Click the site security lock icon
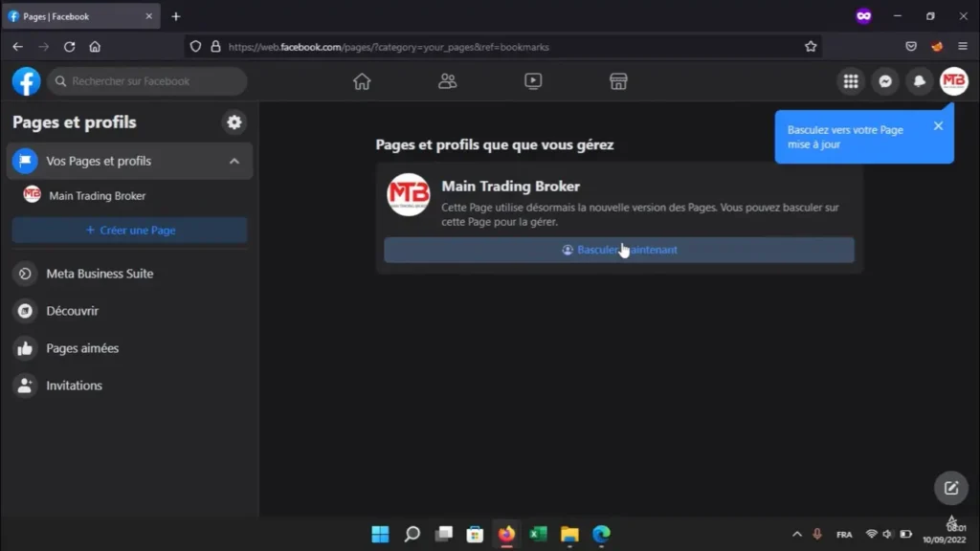The width and height of the screenshot is (980, 551). [215, 47]
